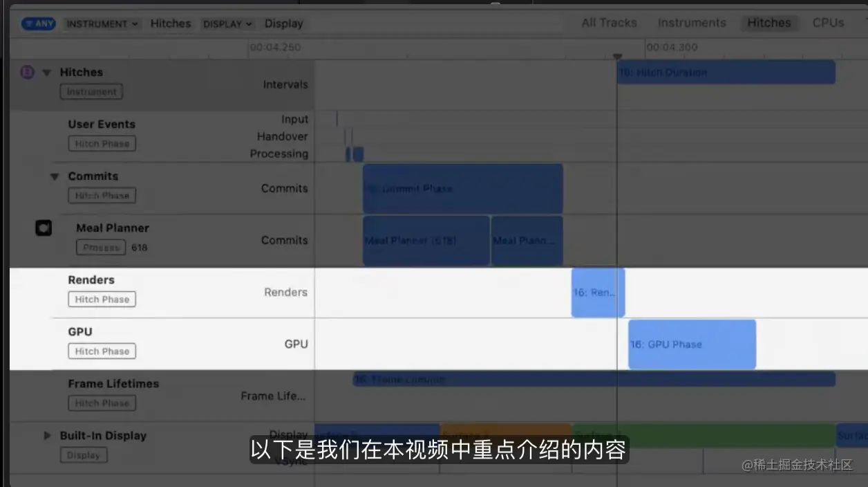Viewport: 868px width, 487px height.
Task: Select the 16: Hitch Duration interval
Action: (726, 72)
